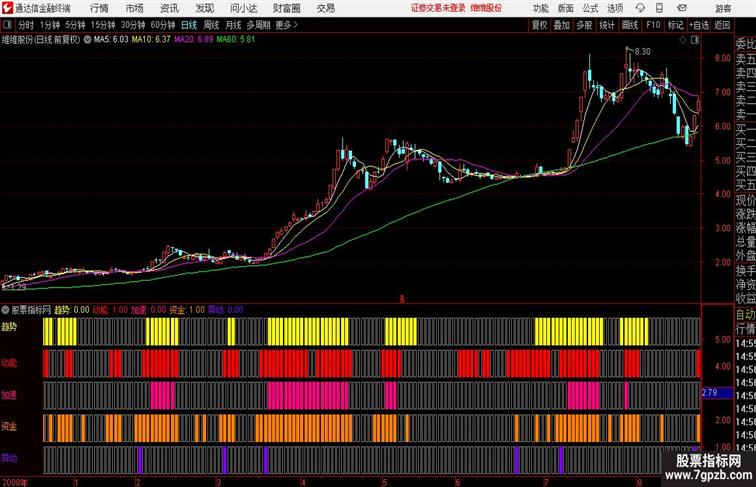The height and width of the screenshot is (487, 756).
Task: Click the 2.79 blue value marker
Action: coord(717,393)
